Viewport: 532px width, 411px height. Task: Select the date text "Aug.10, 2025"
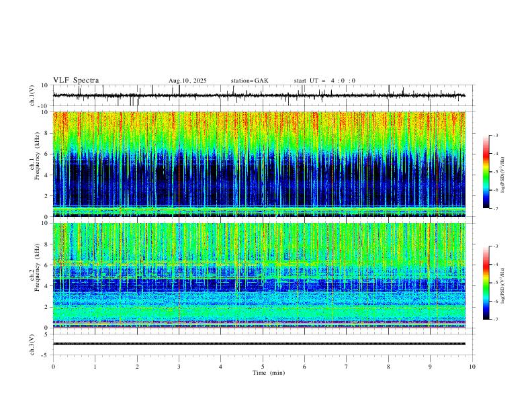[187, 81]
